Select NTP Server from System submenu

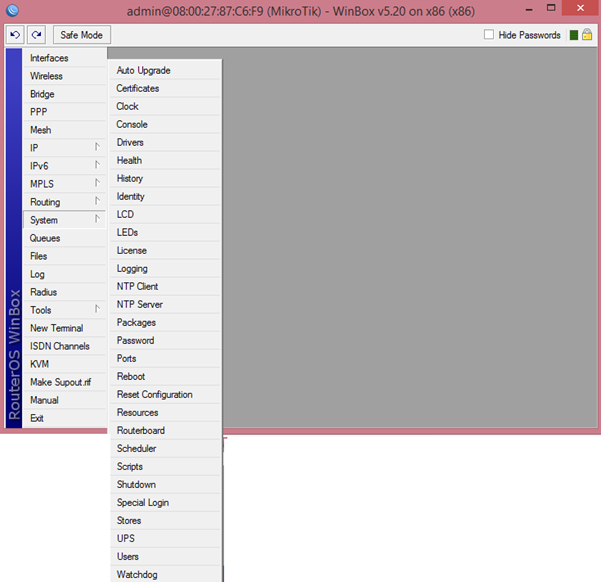[x=165, y=304]
